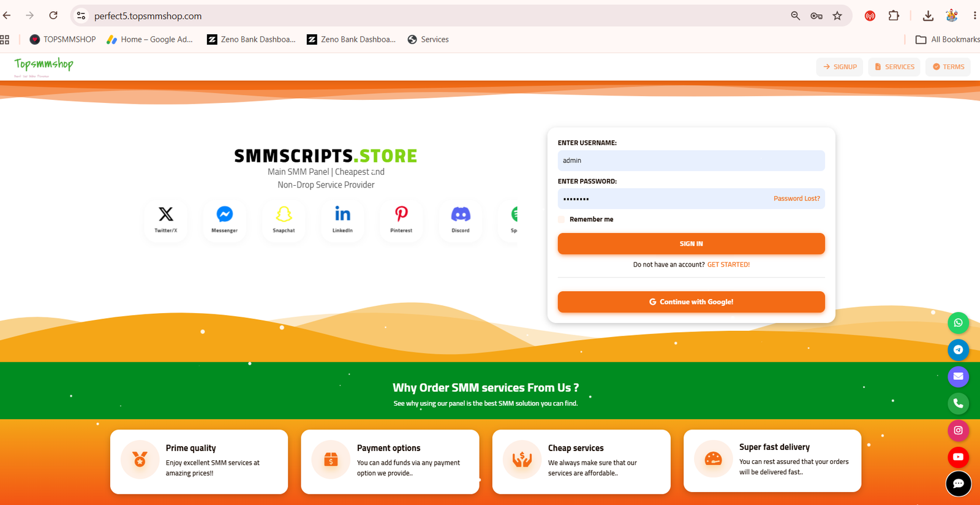Image resolution: width=980 pixels, height=505 pixels.
Task: View site information icon in address bar
Action: click(x=81, y=16)
